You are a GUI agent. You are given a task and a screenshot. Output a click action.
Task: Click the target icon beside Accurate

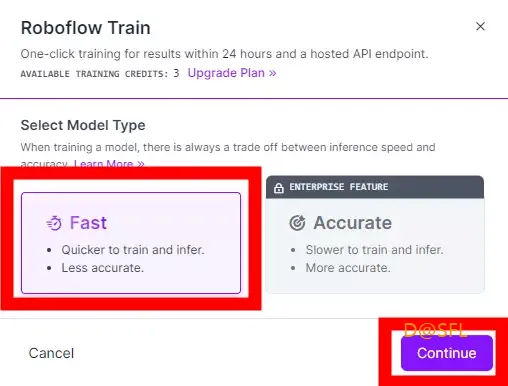click(x=297, y=223)
